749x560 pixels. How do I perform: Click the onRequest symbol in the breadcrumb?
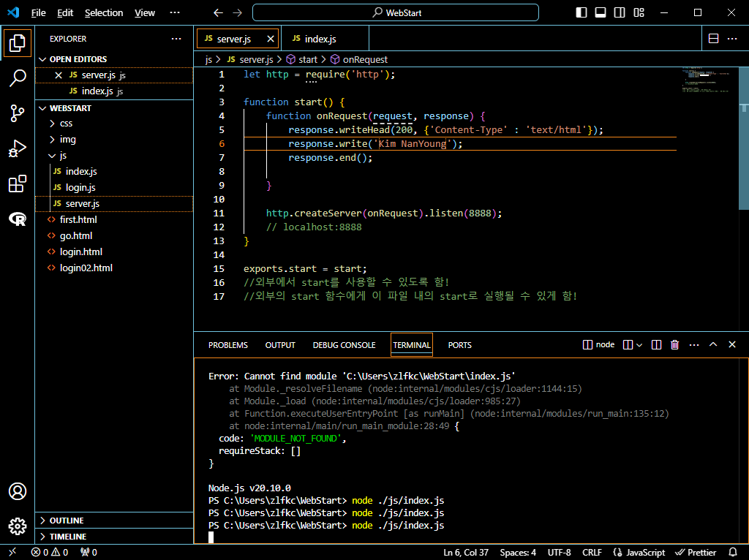coord(359,60)
